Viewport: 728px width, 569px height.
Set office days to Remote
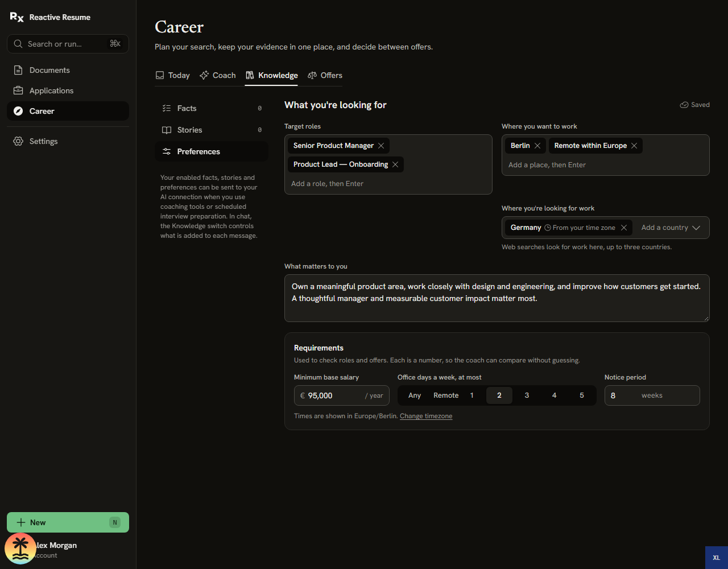[446, 395]
